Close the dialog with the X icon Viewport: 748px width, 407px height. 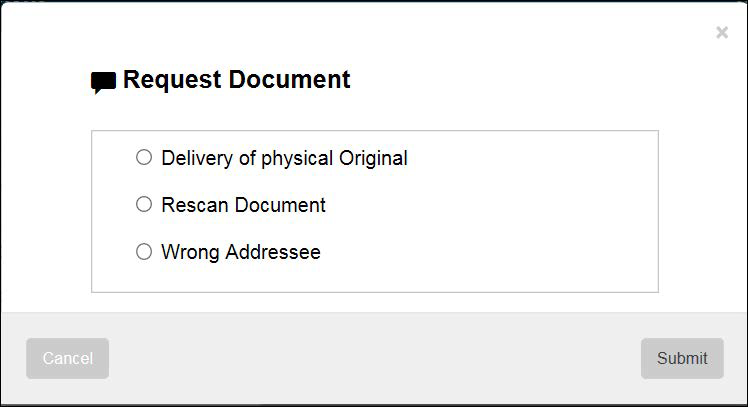[722, 33]
